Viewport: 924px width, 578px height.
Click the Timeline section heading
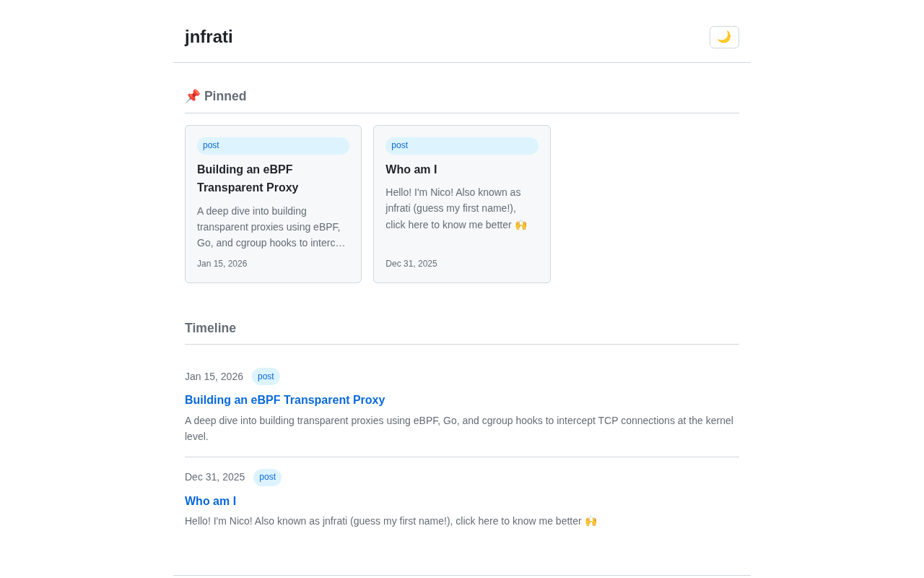tap(210, 328)
